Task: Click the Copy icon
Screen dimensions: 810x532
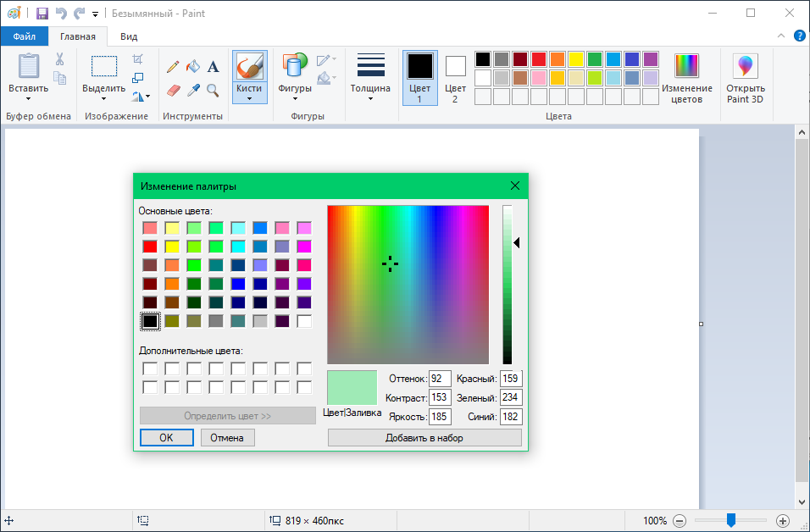Action: click(x=60, y=78)
